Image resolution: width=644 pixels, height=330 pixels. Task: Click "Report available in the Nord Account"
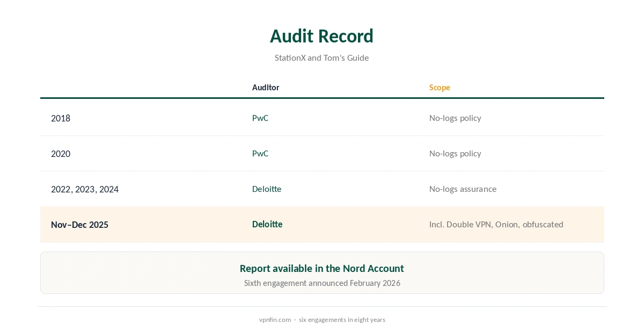[322, 268]
